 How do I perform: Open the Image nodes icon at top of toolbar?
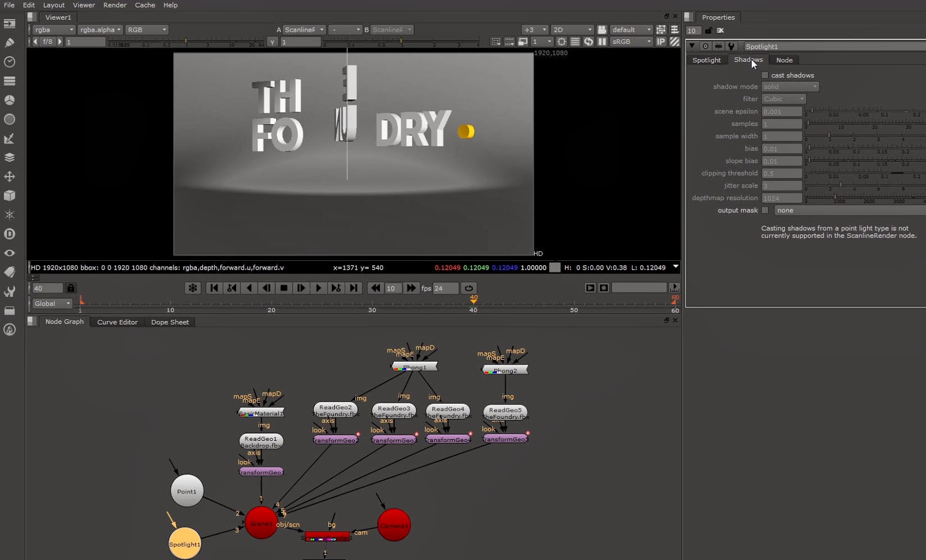pos(9,24)
